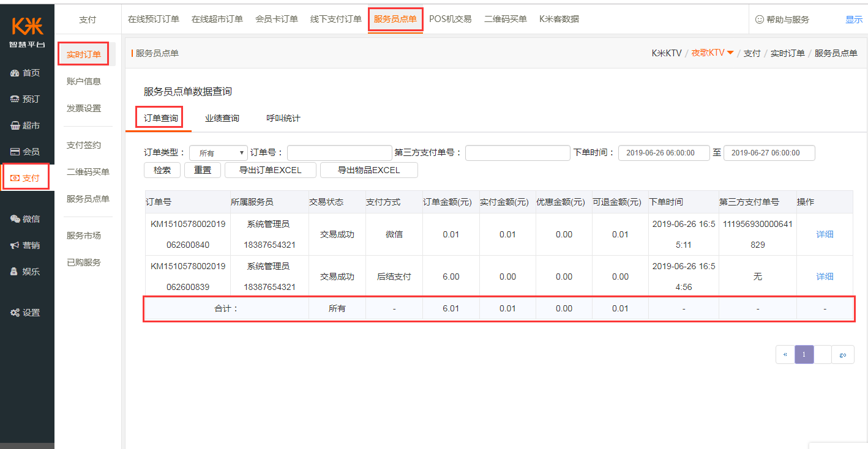The height and width of the screenshot is (449, 868).
Task: Open 详细 for order ending 062600840
Action: (825, 234)
